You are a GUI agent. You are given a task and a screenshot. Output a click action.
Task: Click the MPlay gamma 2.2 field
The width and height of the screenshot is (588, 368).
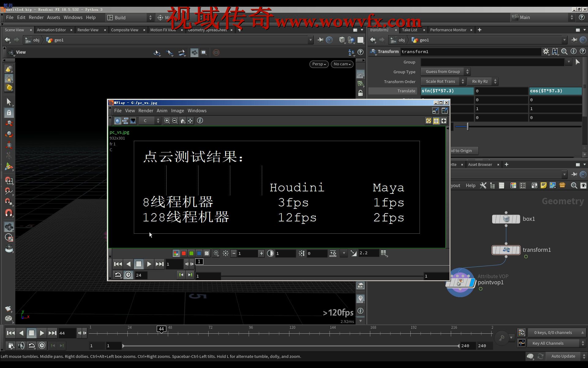click(x=368, y=253)
